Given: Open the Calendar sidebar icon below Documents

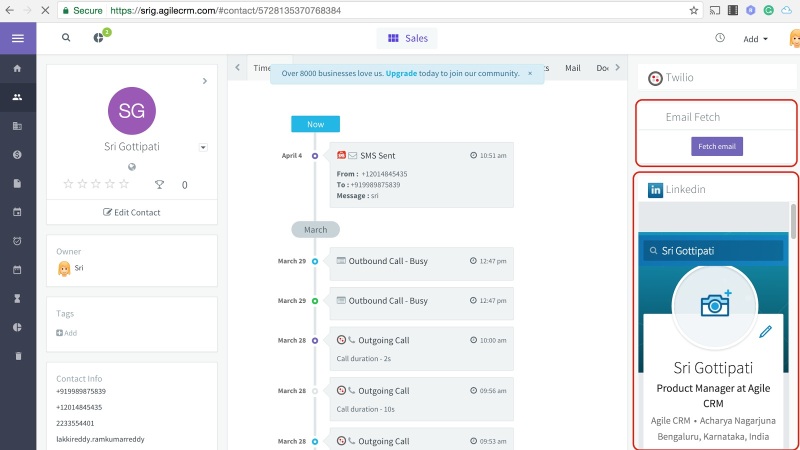Looking at the screenshot, I should 17,212.
